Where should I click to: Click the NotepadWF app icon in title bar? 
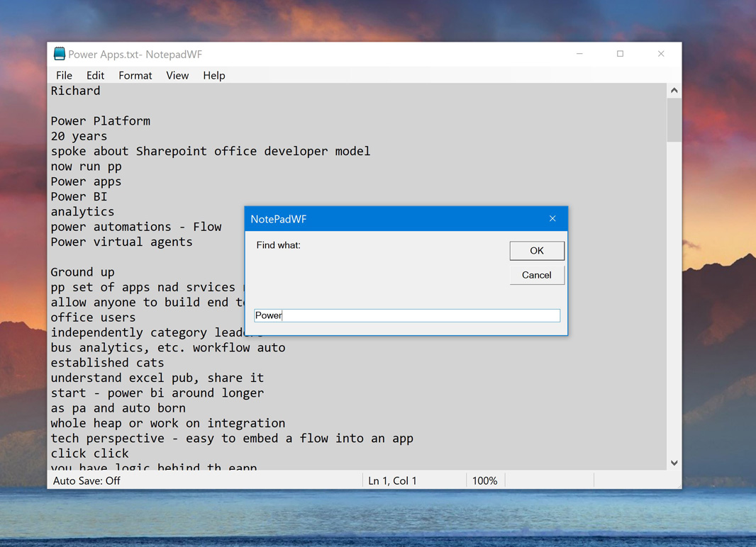coord(60,54)
